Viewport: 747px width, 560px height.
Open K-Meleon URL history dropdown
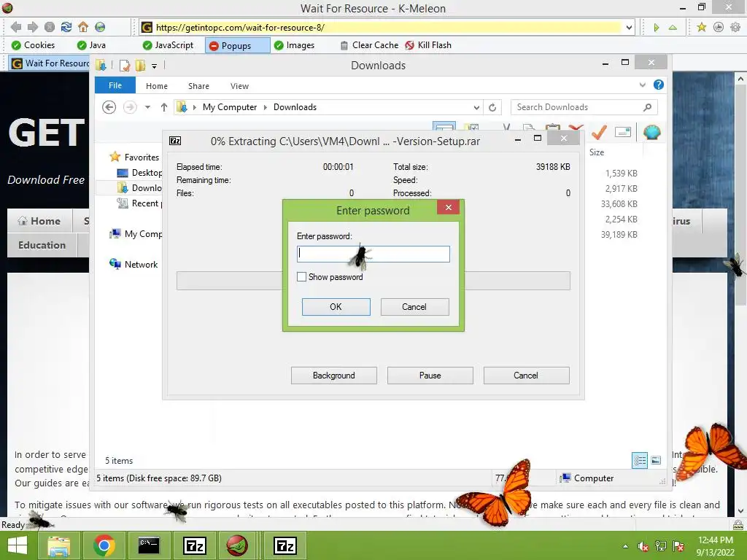[629, 27]
